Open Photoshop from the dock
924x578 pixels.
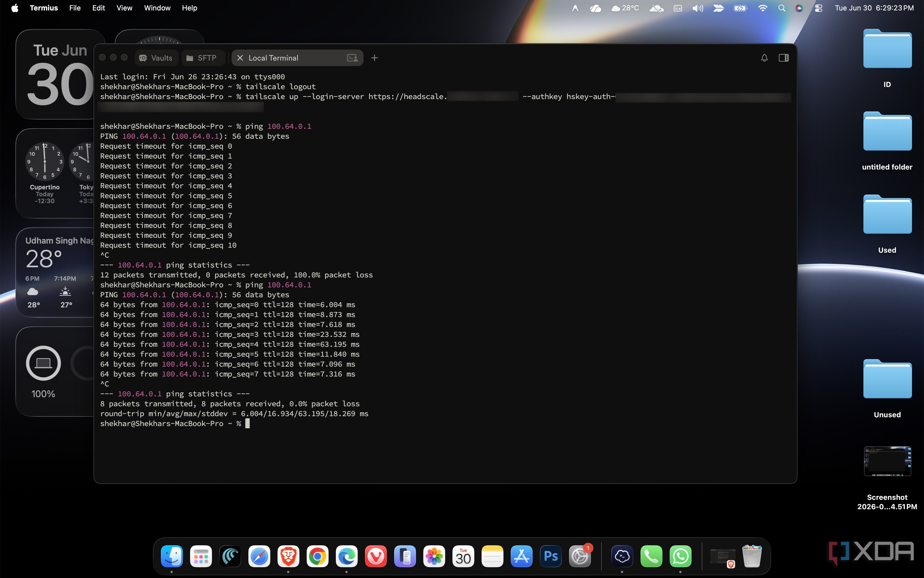[551, 556]
